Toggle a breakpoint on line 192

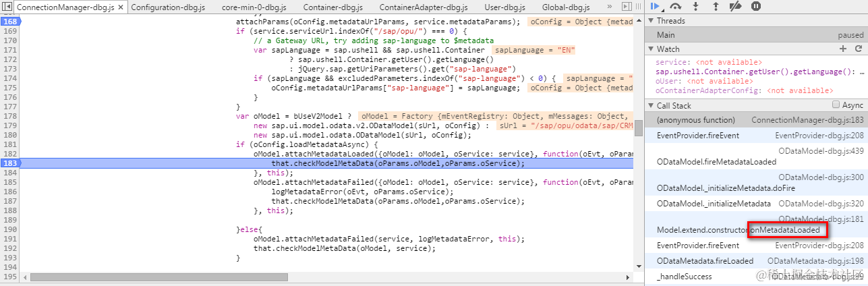(x=11, y=248)
